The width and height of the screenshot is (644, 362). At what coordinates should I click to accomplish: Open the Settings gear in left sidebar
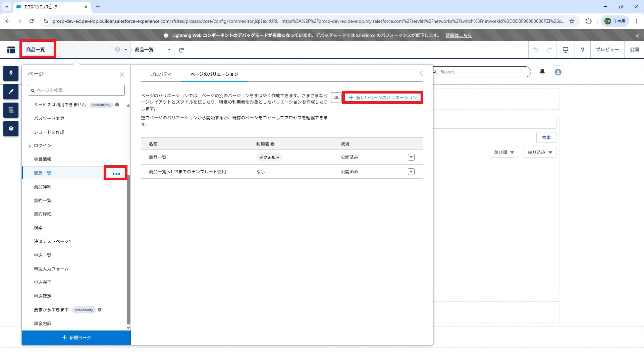click(x=11, y=128)
